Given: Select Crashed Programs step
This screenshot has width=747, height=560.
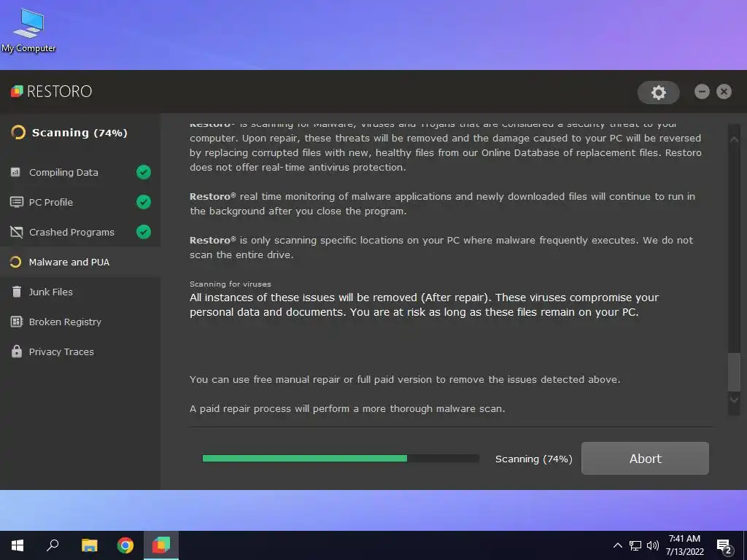Looking at the screenshot, I should [80, 232].
